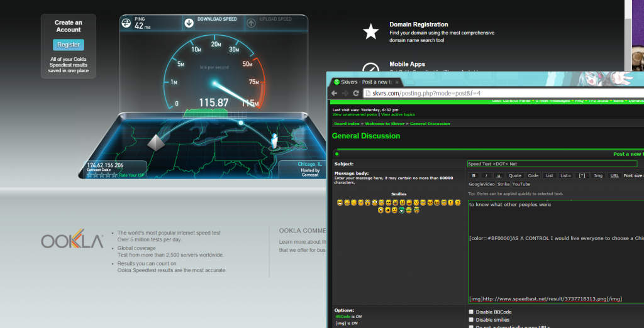Click the OOKLA logo
Image resolution: width=644 pixels, height=328 pixels.
tap(72, 239)
